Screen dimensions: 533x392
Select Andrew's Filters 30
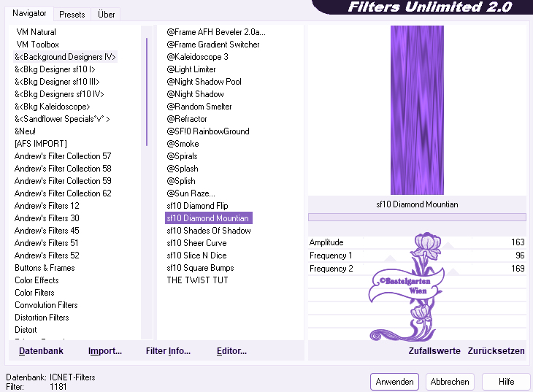tap(47, 218)
